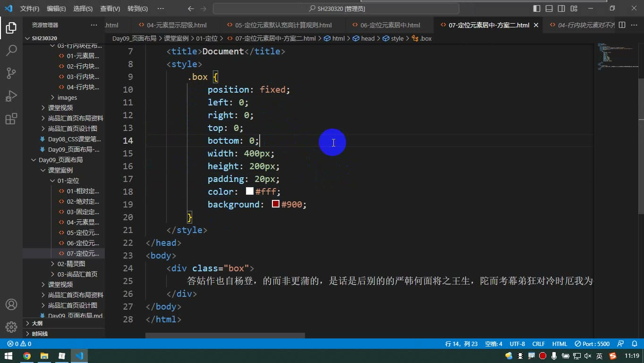Change line ending via CRLF
Viewport: 644px width, 363px height.
[539, 344]
